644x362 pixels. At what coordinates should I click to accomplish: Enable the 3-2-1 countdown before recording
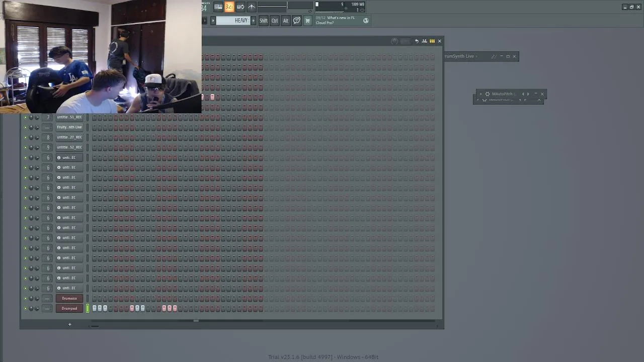click(229, 7)
